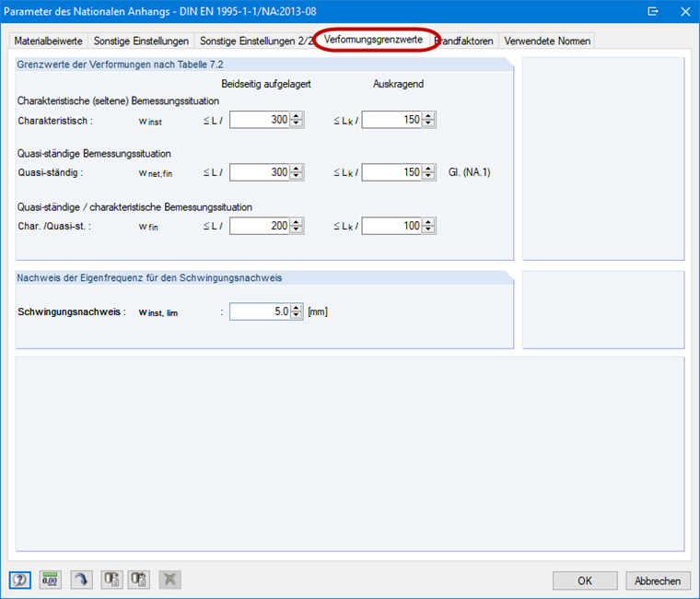Decrease w fin Lk/ limit with down arrow
This screenshot has height=599, width=700.
click(x=428, y=230)
